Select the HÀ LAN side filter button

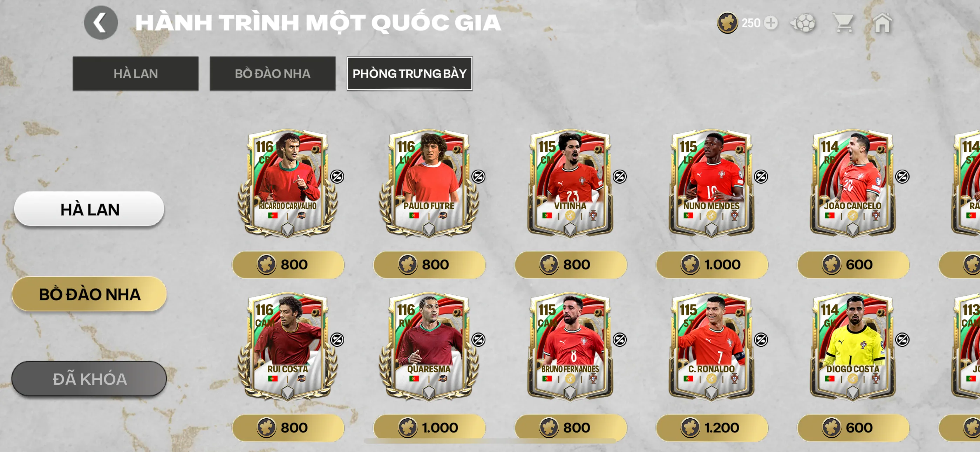coord(89,209)
